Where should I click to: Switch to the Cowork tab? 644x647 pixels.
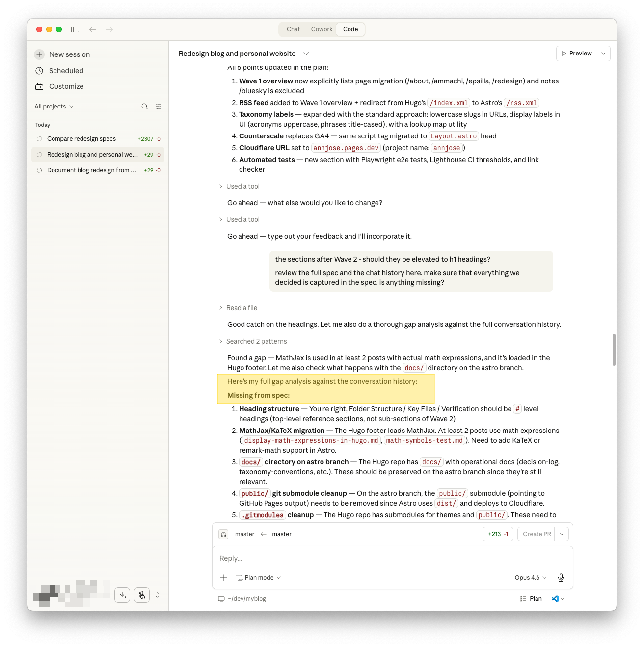coord(322,29)
